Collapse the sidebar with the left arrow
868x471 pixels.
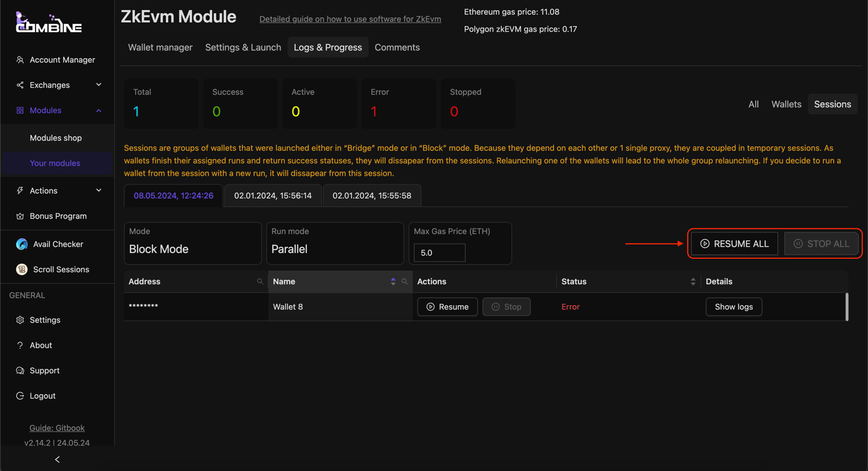click(57, 459)
